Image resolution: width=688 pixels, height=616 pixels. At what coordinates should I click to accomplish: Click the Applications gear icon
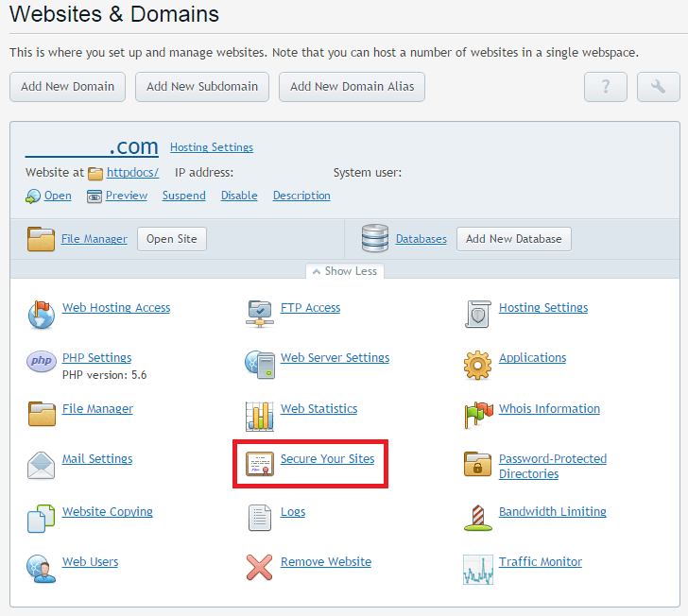[478, 364]
